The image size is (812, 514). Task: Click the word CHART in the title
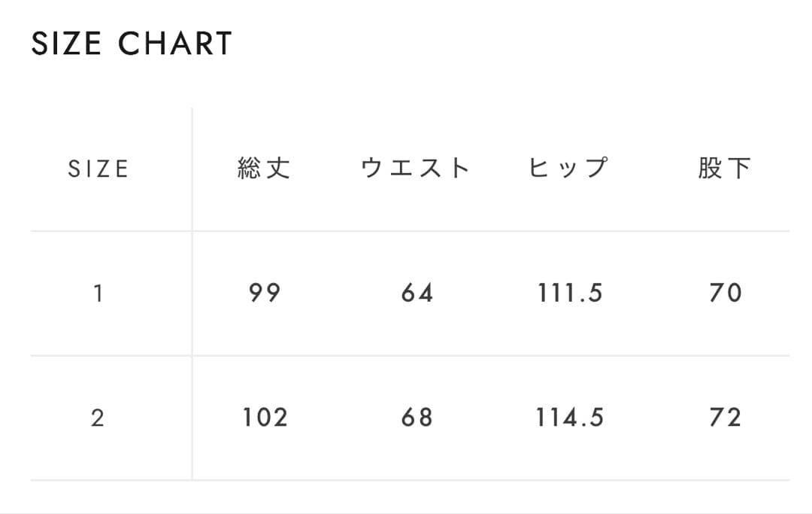coord(175,44)
